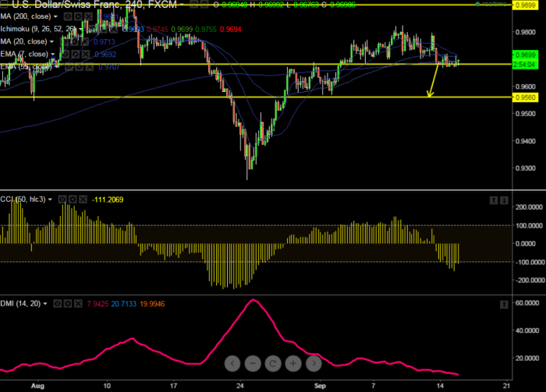Open settings gear for MA (200, close)
This screenshot has height=392, width=546.
pyautogui.click(x=78, y=16)
